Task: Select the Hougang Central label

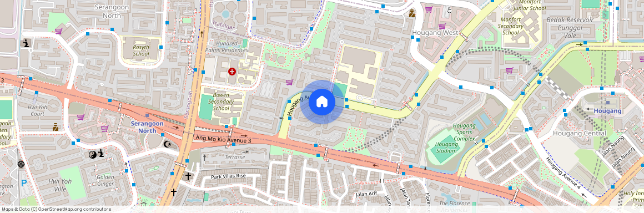Action: click(x=580, y=133)
